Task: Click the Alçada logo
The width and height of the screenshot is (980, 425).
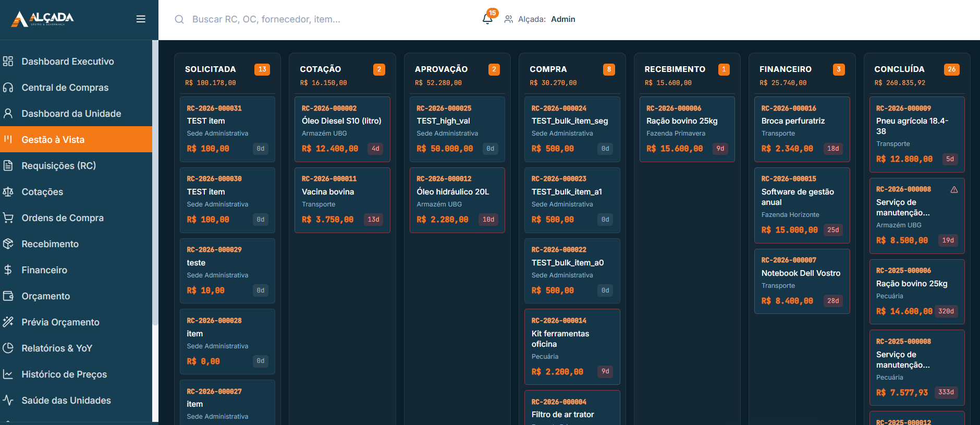Action: (43, 19)
